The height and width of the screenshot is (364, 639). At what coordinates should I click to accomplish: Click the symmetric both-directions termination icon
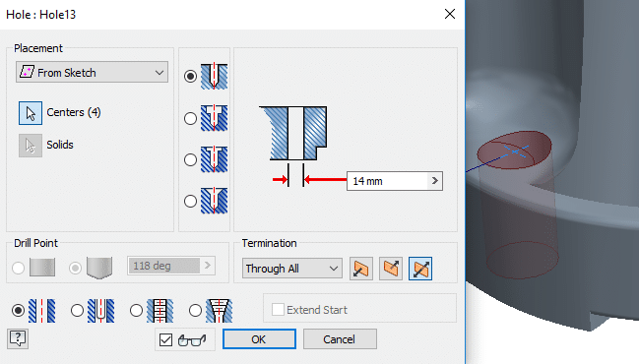(x=420, y=269)
